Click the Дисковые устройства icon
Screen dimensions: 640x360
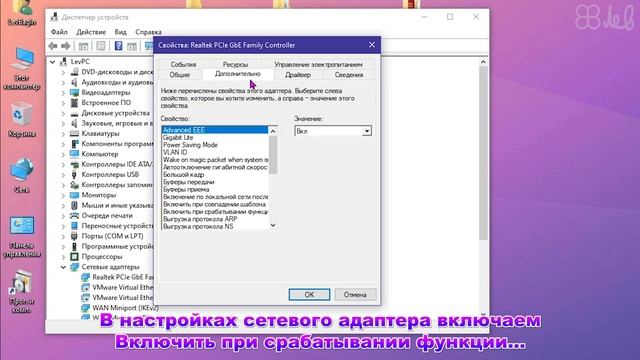pos(74,113)
